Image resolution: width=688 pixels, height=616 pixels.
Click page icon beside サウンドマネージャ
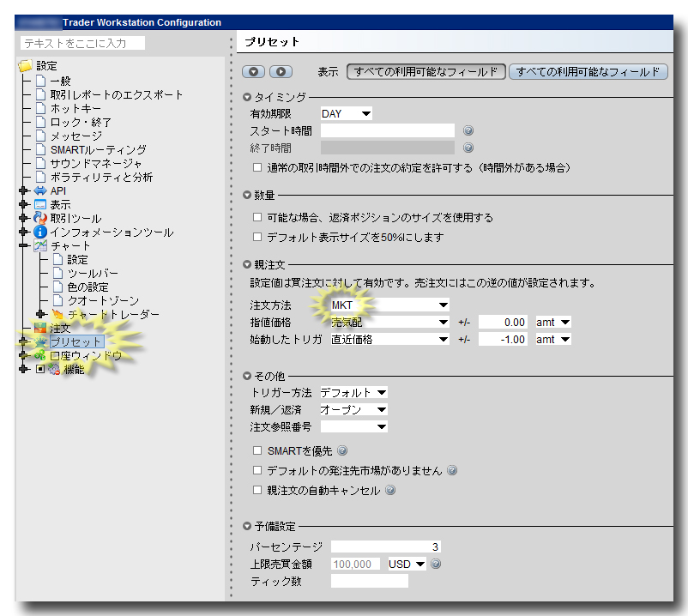[x=41, y=163]
